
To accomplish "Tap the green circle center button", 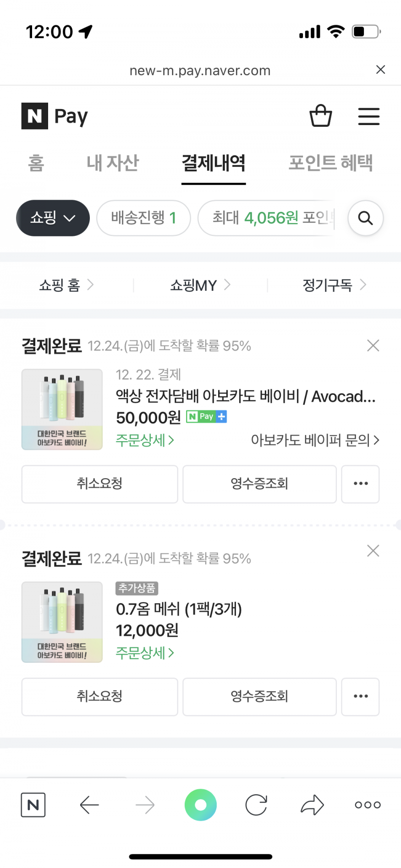I will 201,805.
